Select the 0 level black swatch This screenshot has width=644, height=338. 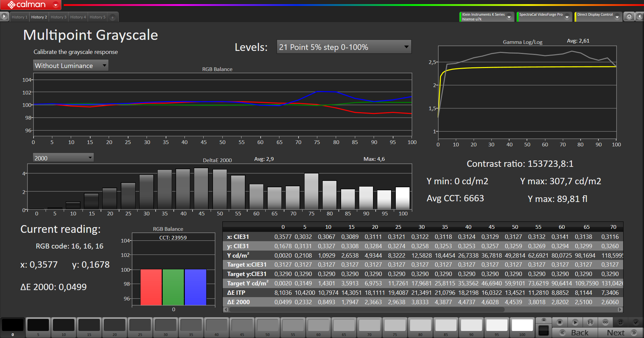(13, 327)
